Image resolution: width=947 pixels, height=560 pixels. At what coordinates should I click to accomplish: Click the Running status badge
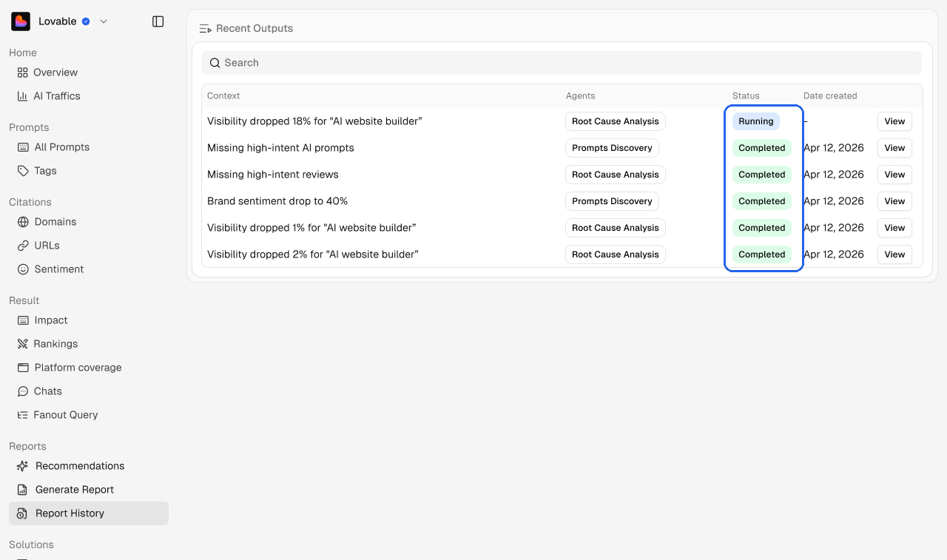[x=756, y=121]
